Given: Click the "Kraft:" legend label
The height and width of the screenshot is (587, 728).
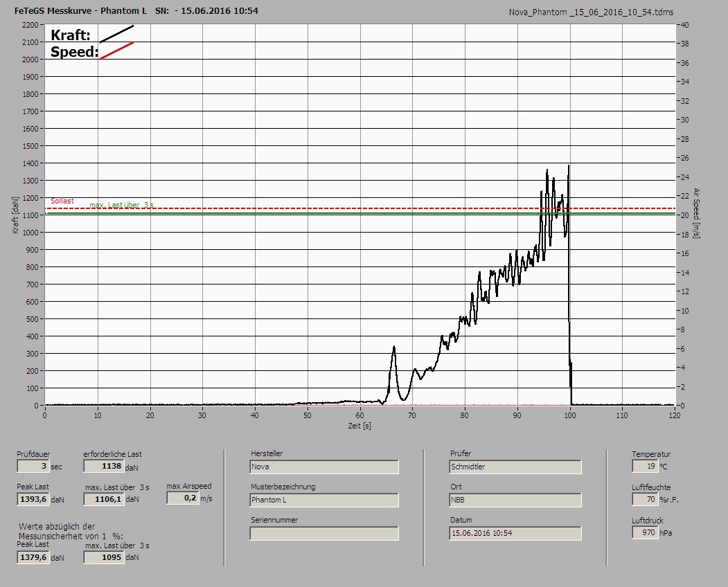Looking at the screenshot, I should click(x=71, y=35).
